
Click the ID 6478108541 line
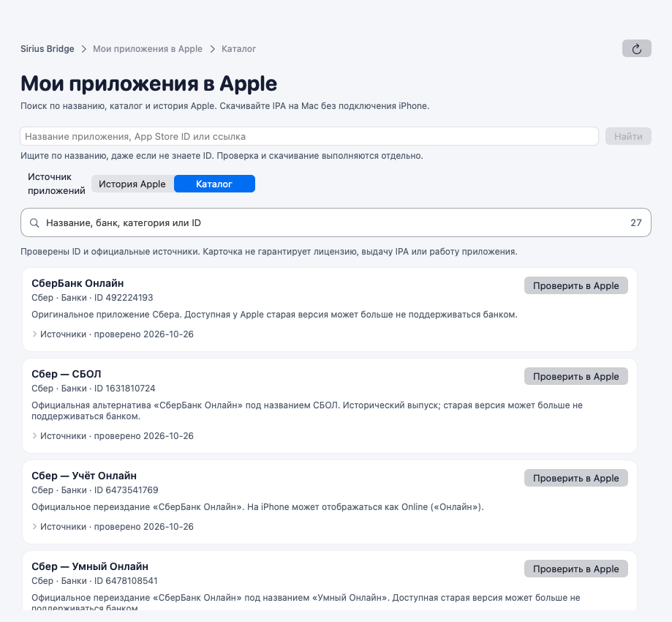[94, 581]
